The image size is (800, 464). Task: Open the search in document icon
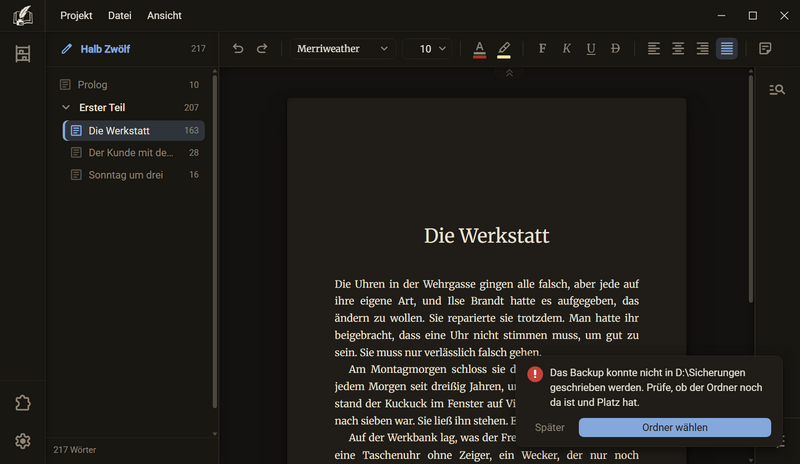(x=777, y=90)
